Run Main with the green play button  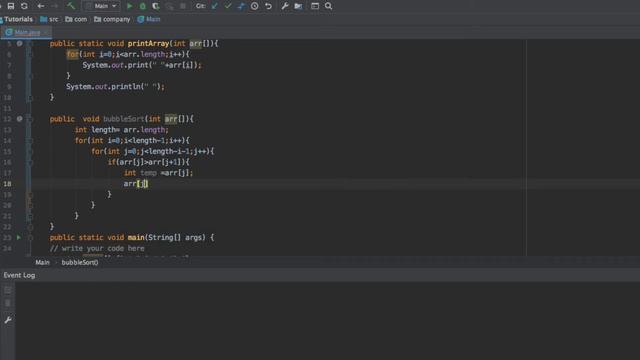coord(129,6)
